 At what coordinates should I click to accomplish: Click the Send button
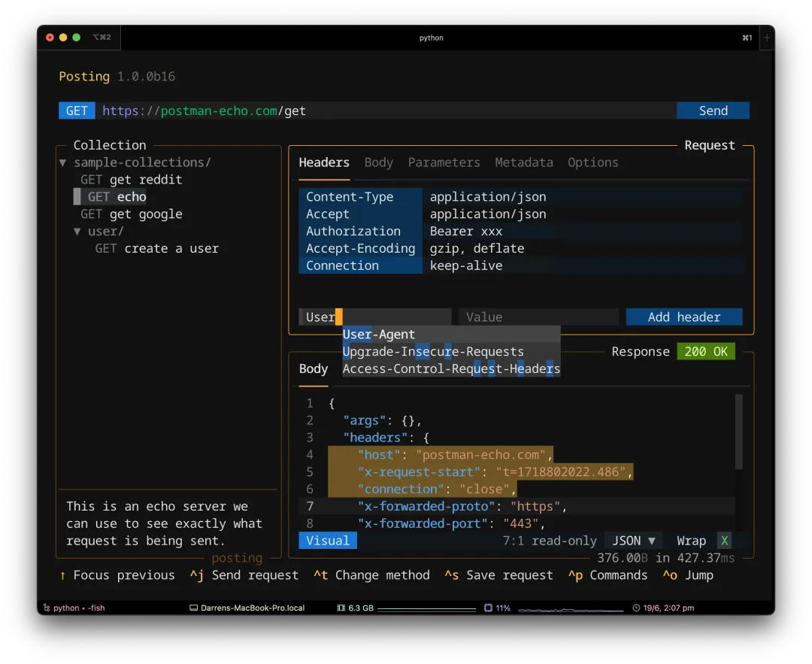pos(713,111)
